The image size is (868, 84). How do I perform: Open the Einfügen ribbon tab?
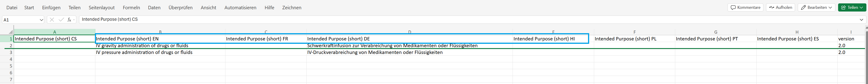51,7
